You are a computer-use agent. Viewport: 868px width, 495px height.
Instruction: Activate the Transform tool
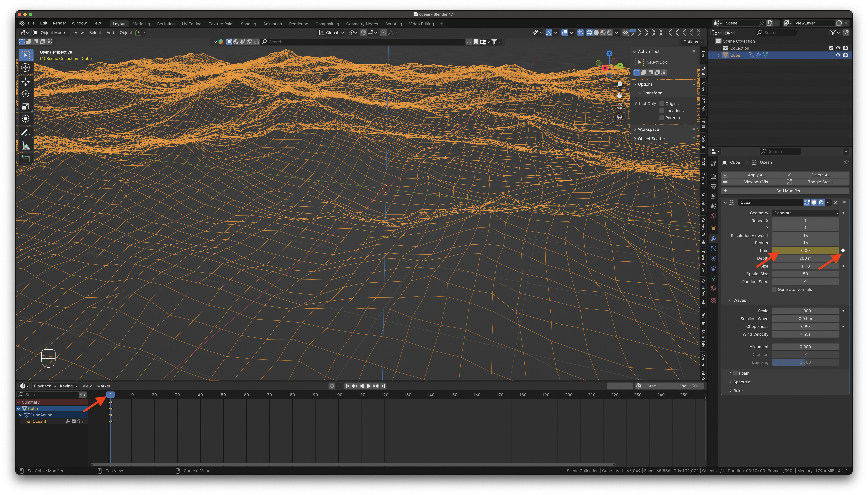(x=25, y=119)
